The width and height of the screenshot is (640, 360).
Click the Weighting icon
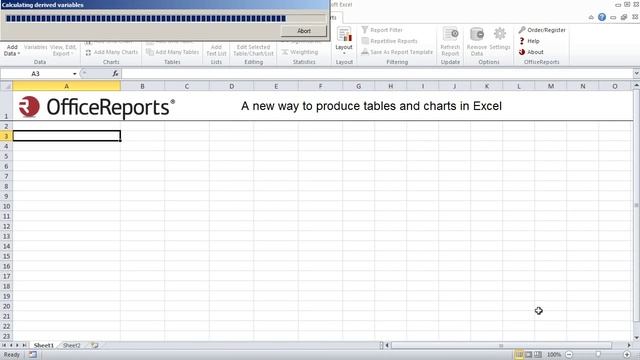point(285,52)
